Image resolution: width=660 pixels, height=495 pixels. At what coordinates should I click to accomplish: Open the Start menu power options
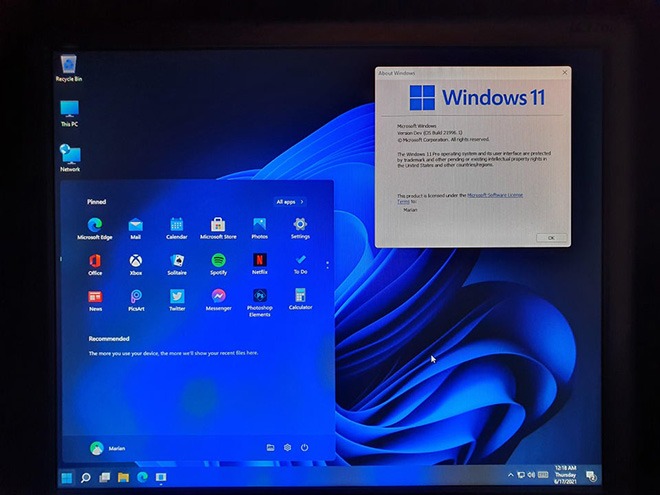click(x=304, y=448)
